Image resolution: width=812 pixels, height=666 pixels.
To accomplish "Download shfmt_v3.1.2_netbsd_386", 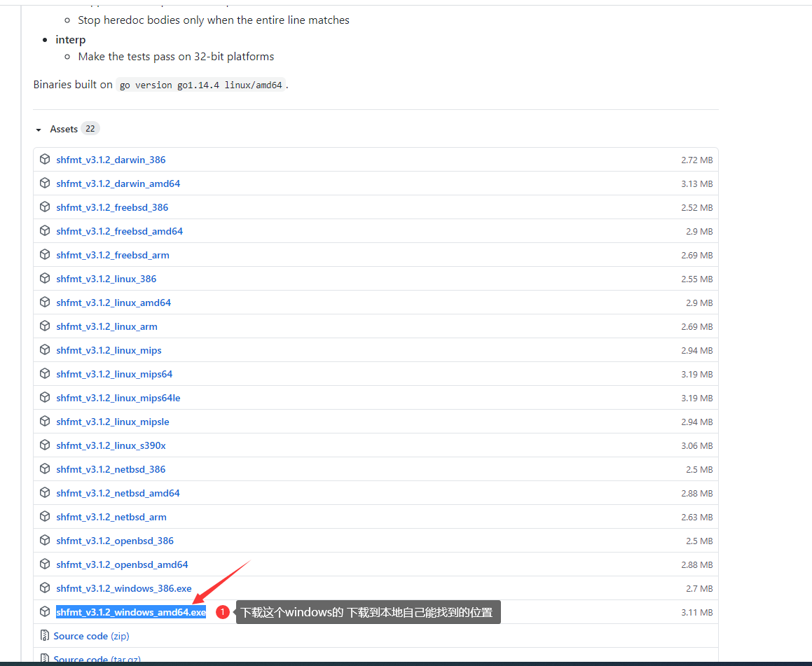I will 111,469.
